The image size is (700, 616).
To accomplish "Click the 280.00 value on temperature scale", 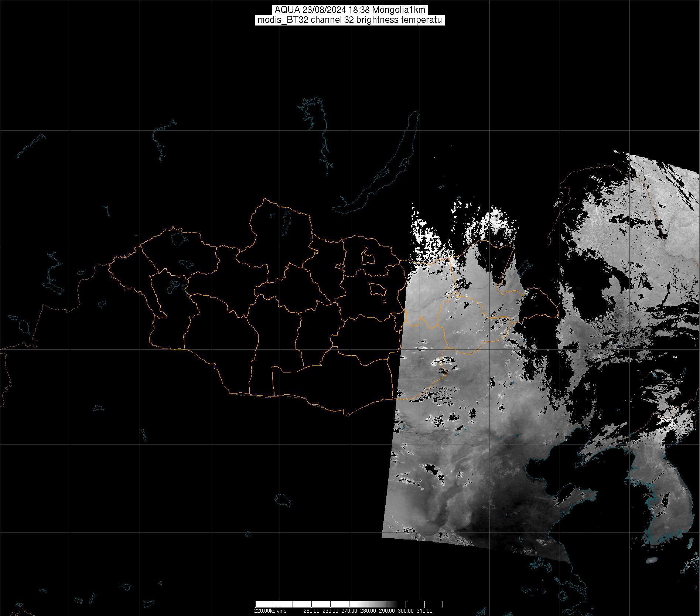I will pos(368,611).
